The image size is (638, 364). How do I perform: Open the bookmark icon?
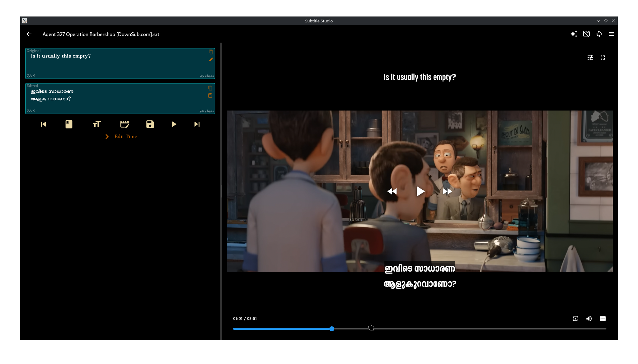(69, 124)
